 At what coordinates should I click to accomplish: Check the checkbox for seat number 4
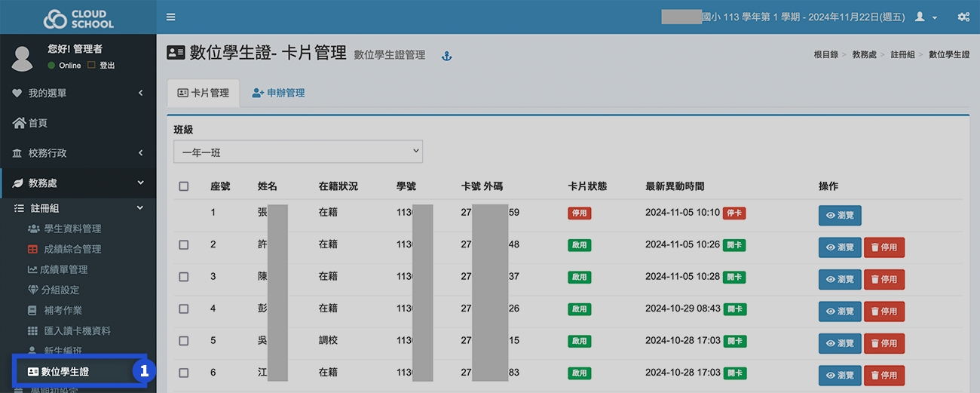pyautogui.click(x=184, y=309)
